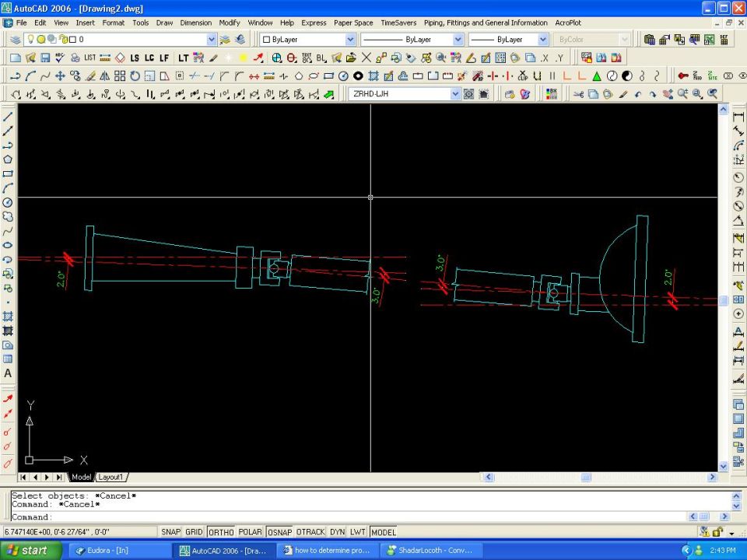Click the red key toolbar icon
The width and height of the screenshot is (747, 560).
pyautogui.click(x=683, y=75)
